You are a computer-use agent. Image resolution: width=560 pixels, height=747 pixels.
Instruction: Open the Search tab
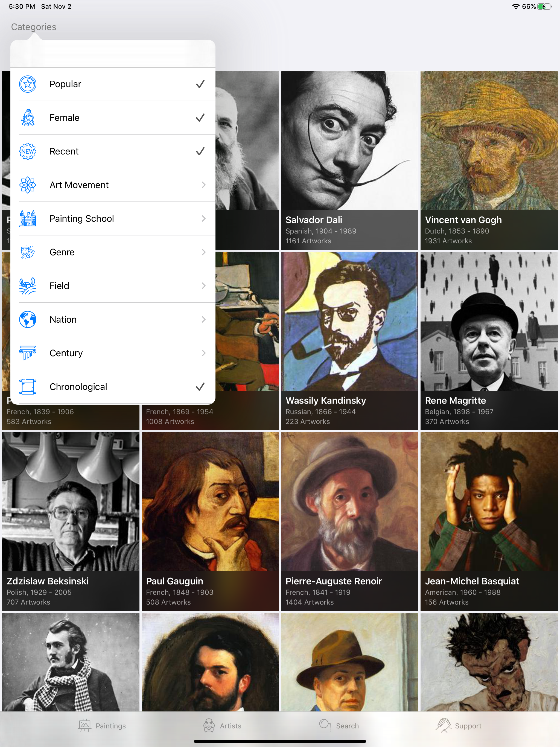point(339,725)
